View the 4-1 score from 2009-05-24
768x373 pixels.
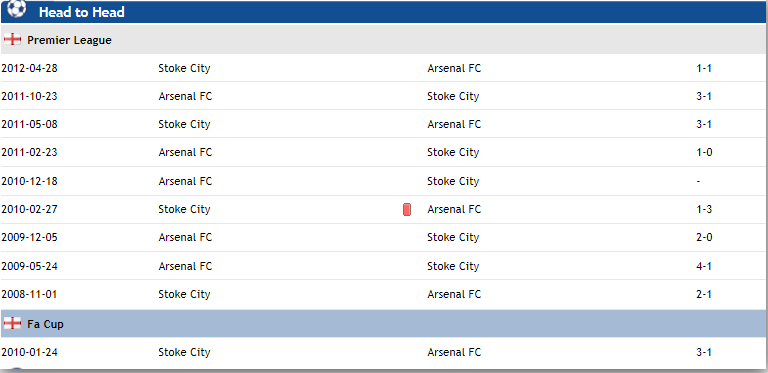tap(704, 266)
